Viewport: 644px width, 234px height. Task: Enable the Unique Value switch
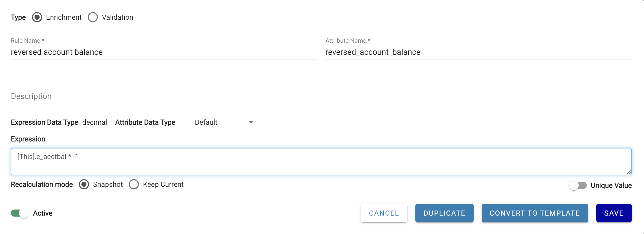[x=578, y=186]
